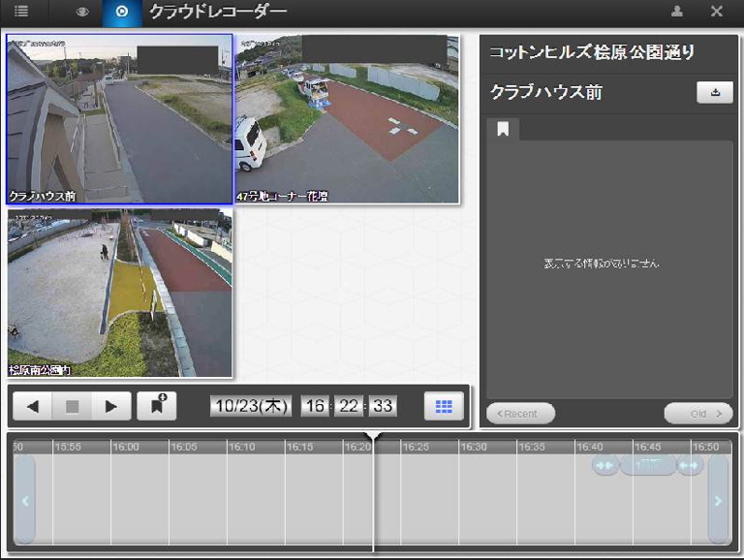Select the seconds field showing 33

383,406
